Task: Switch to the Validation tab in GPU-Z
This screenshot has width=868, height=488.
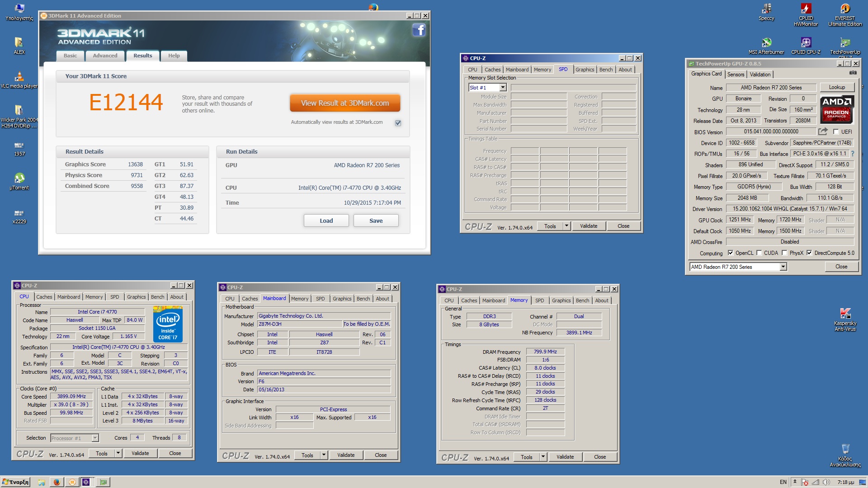Action: click(x=760, y=75)
